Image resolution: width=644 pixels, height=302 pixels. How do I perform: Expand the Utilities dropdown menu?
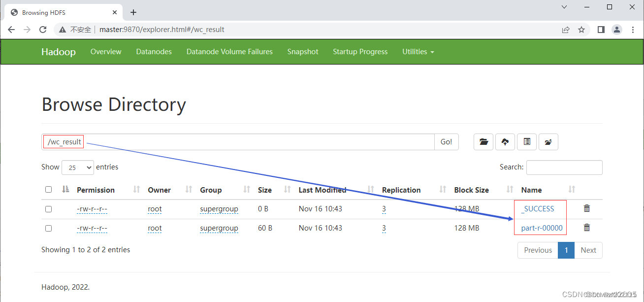click(x=418, y=52)
